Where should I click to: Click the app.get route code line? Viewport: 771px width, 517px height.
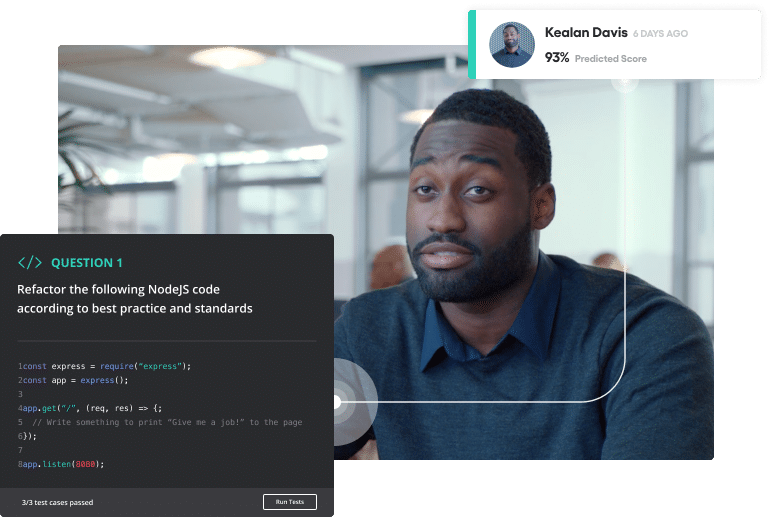90,408
